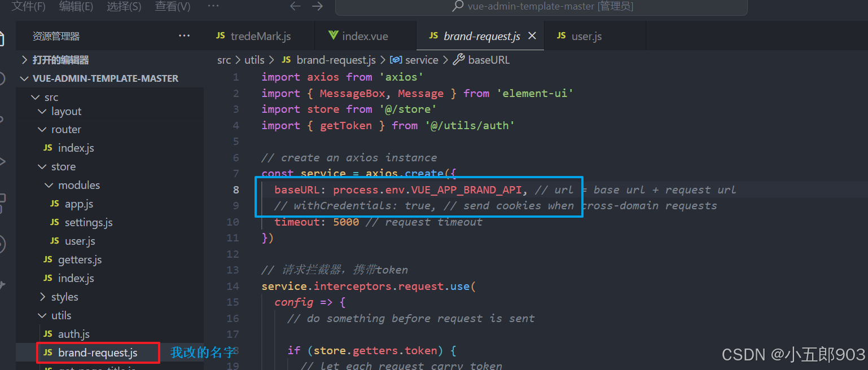Collapse the modules folder
The width and height of the screenshot is (868, 370).
point(49,185)
